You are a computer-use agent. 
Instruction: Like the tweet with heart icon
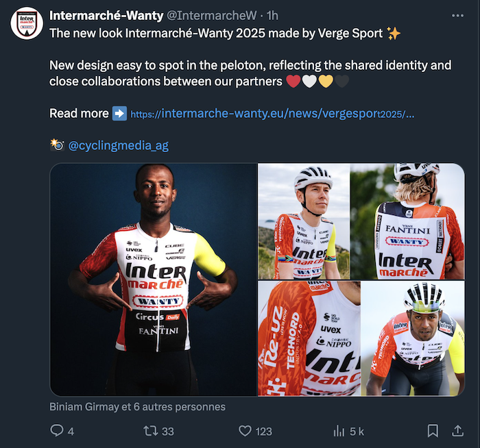[x=245, y=431]
